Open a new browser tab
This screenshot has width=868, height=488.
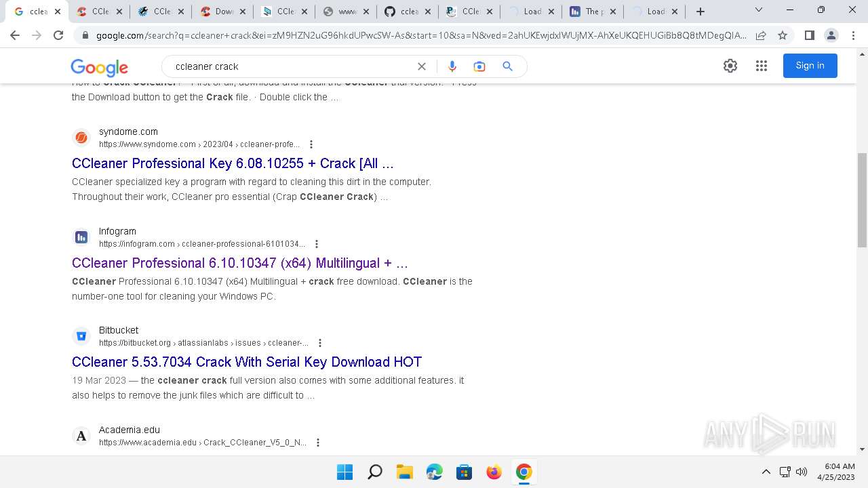point(701,12)
